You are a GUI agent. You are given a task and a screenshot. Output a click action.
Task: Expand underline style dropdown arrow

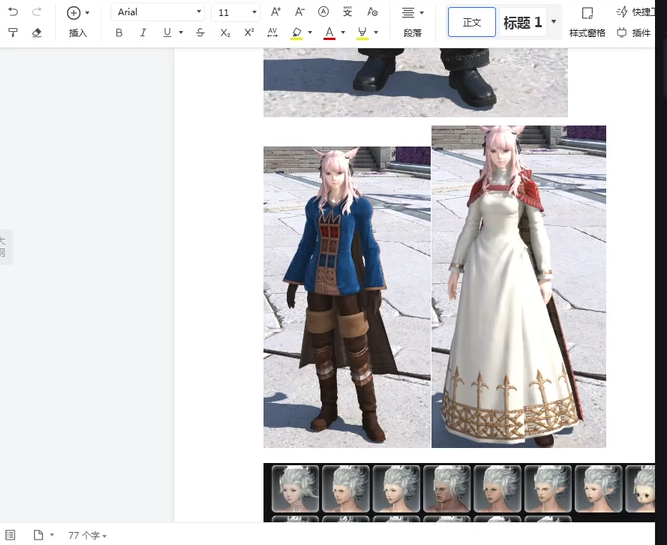click(181, 32)
